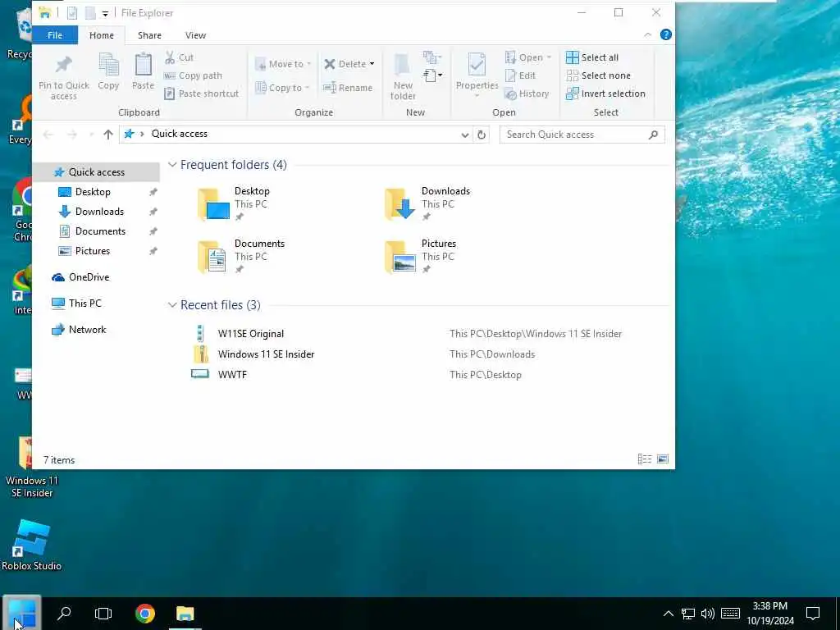
Task: Click Pin to Quick access icon
Action: tap(64, 77)
